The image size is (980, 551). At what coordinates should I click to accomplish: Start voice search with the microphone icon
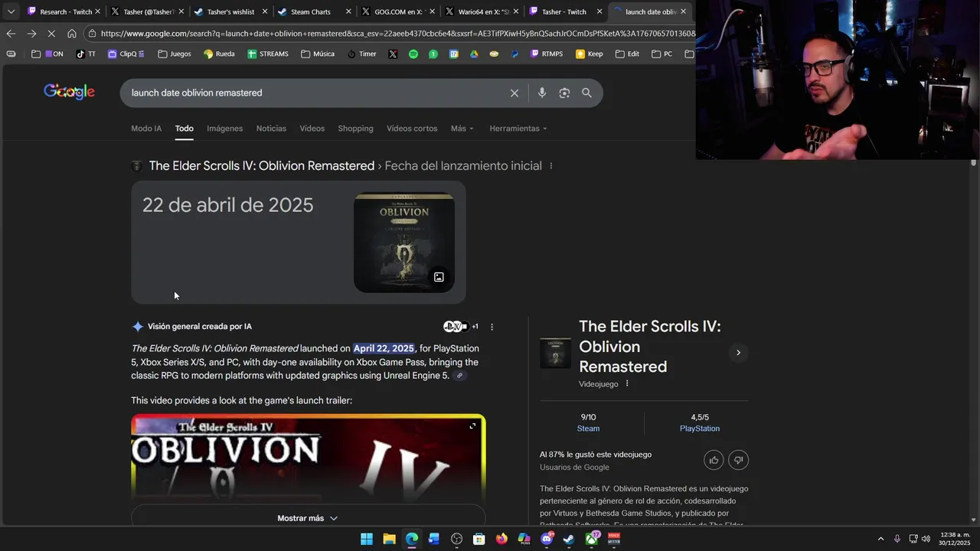[x=542, y=93]
